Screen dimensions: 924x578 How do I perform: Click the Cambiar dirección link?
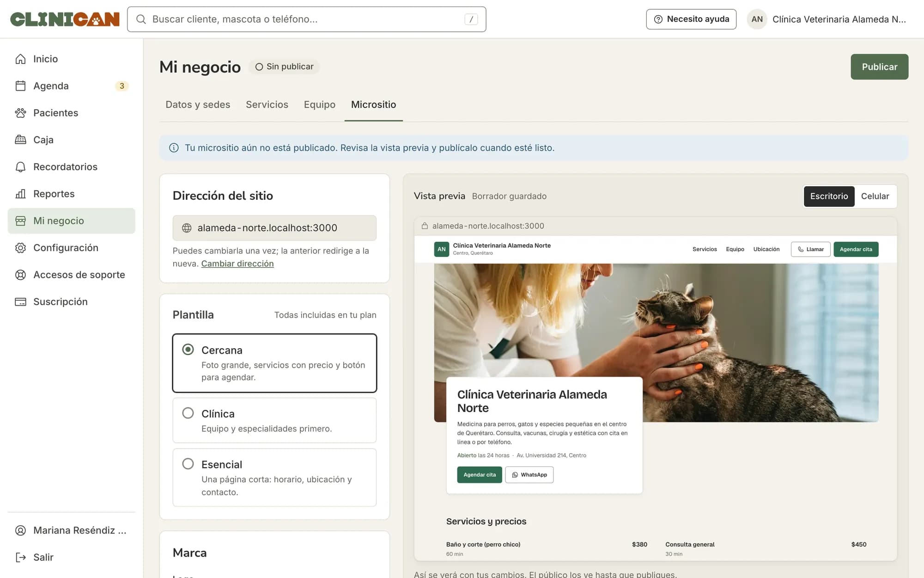coord(237,264)
